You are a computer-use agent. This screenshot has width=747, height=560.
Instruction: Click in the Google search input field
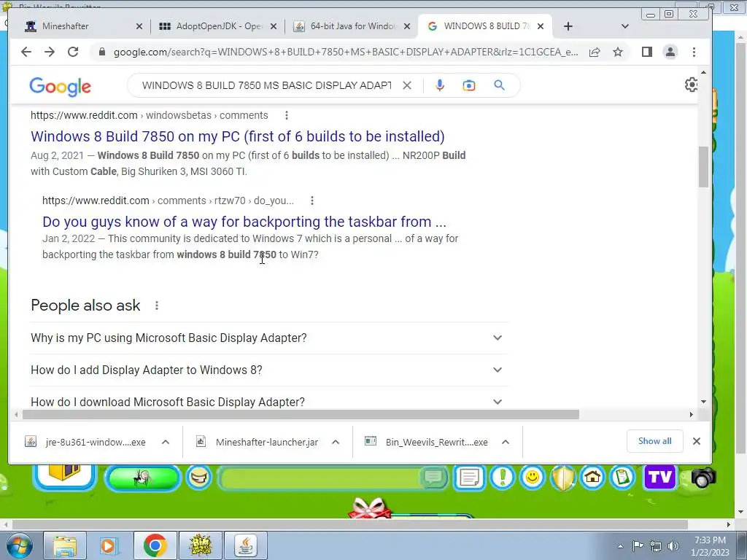[x=267, y=85]
